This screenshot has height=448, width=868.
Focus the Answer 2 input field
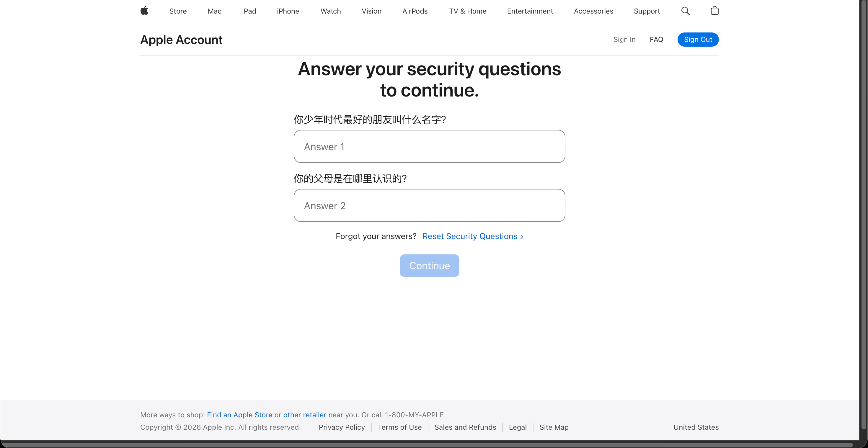tap(429, 205)
